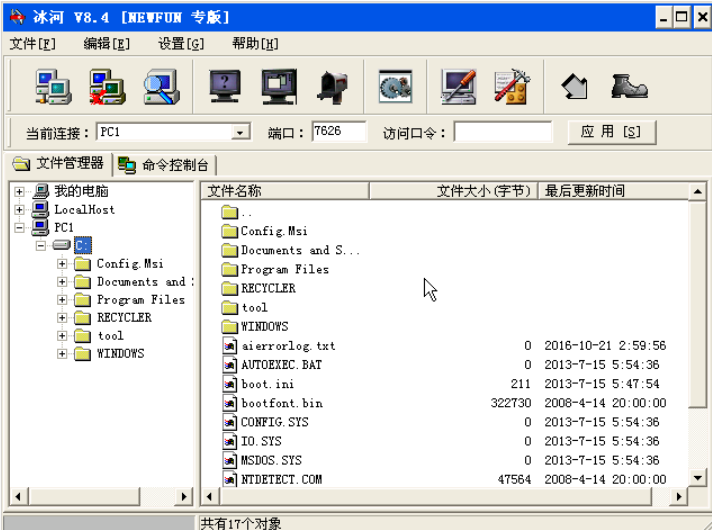Expand WINDOWS folder in tree
The image size is (712, 530).
(62, 353)
